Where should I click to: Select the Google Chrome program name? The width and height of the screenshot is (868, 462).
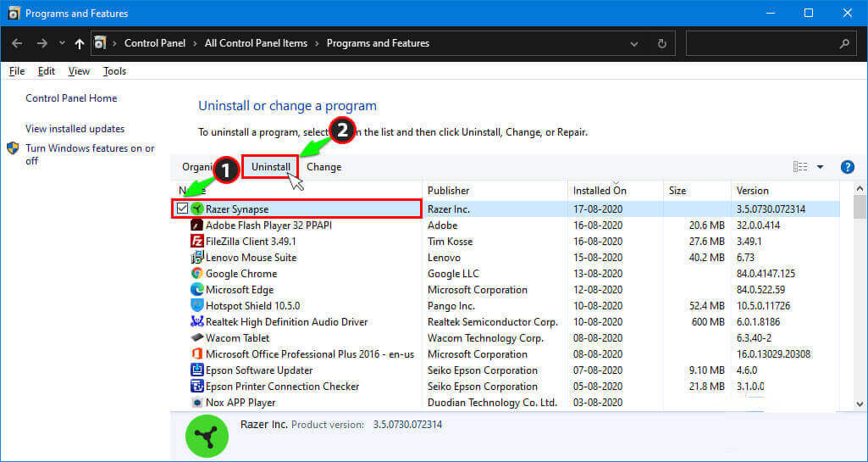coord(241,274)
